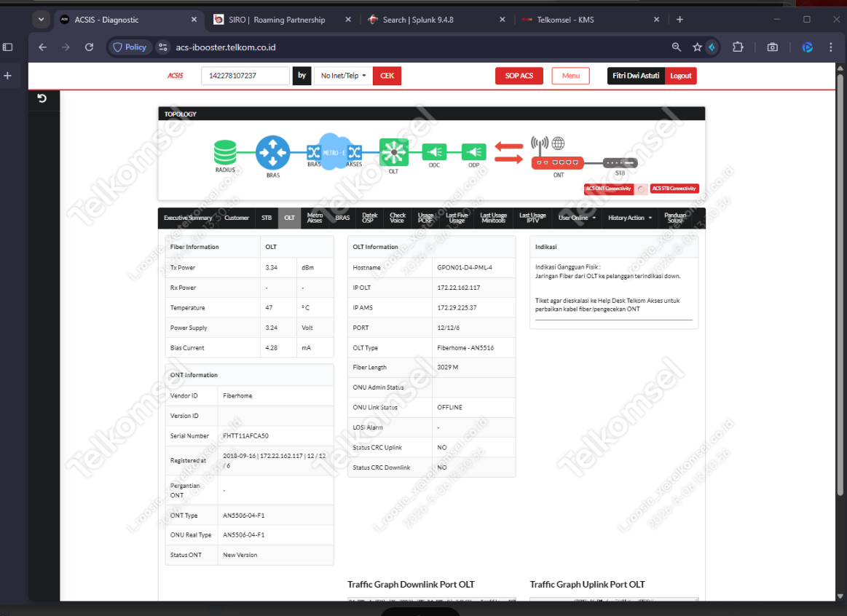Viewport: 847px width, 616px height.
Task: Click the hostname value GPON01-D4-PML-4
Action: (465, 268)
